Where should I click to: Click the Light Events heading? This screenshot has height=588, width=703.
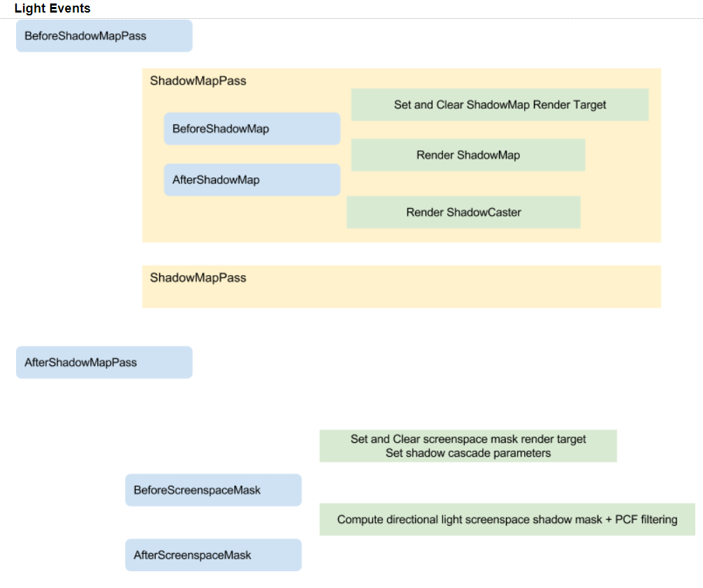(52, 8)
